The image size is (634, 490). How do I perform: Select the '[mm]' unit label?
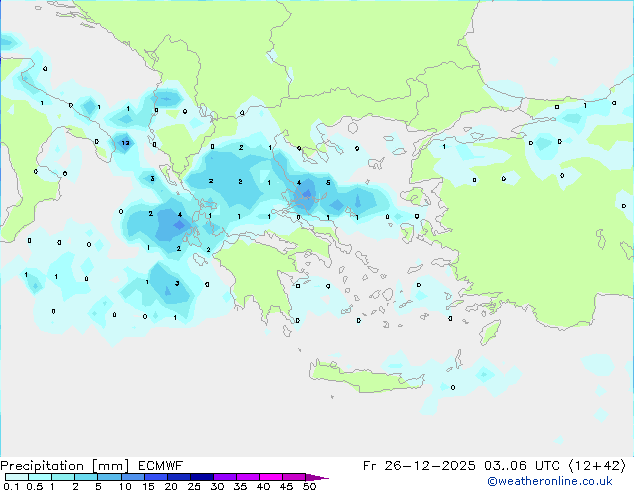tap(110, 466)
